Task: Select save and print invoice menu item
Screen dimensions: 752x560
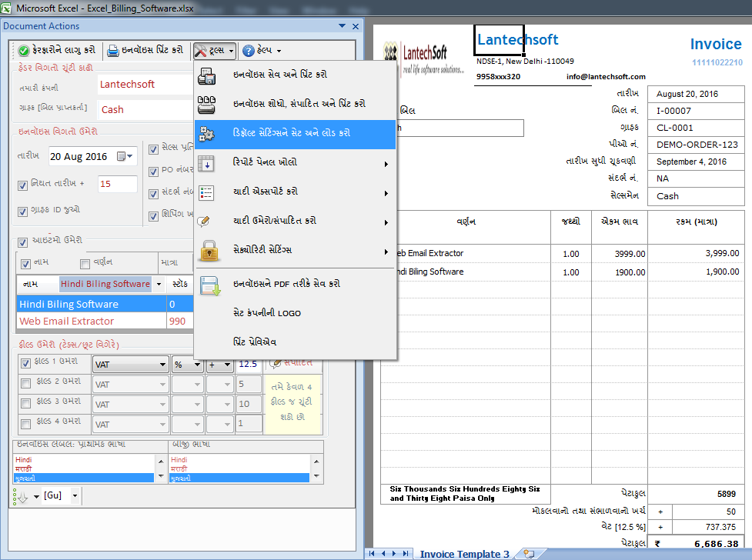Action: (295, 75)
